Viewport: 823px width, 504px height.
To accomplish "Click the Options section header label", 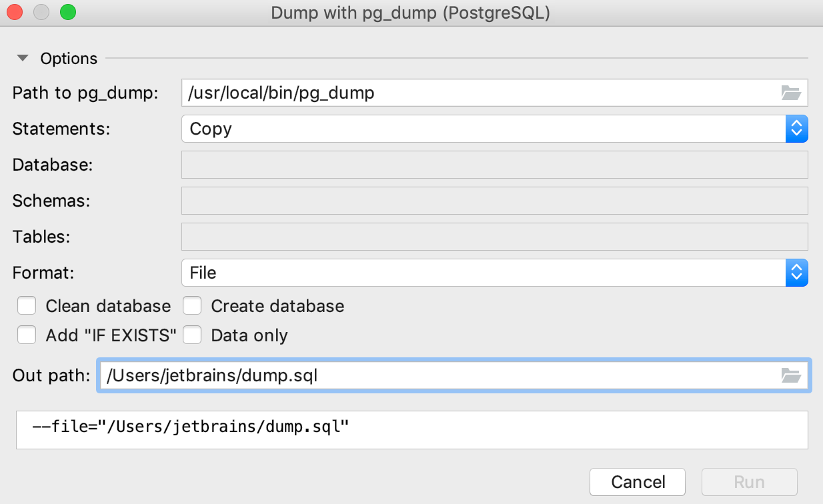I will click(x=69, y=59).
